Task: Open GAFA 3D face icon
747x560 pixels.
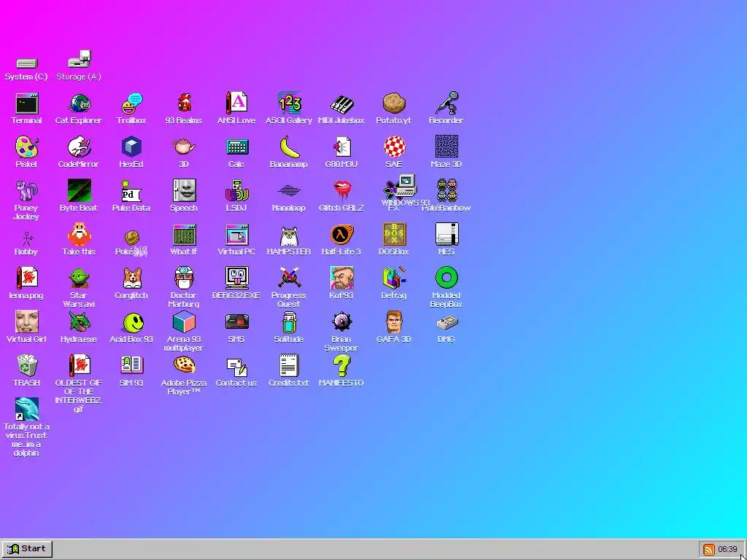Action: click(393, 322)
